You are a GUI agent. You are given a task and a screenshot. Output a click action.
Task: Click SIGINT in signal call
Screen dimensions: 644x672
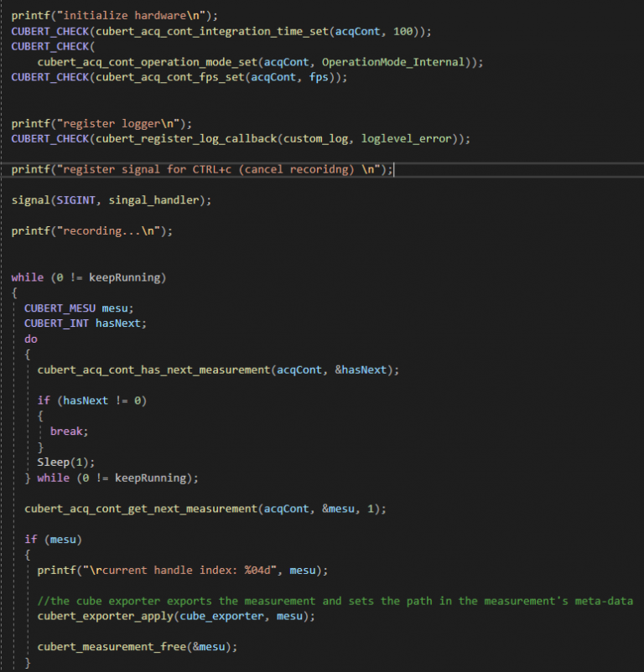coord(76,200)
